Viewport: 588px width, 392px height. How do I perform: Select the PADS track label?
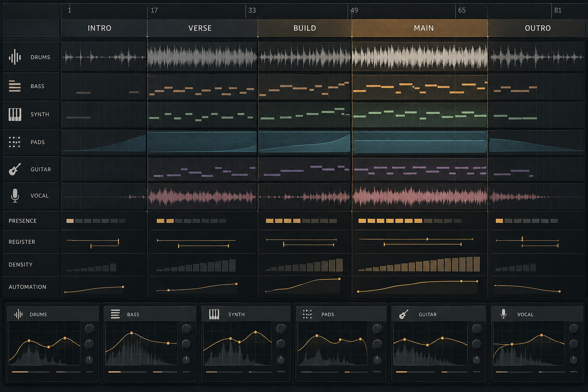(x=38, y=142)
